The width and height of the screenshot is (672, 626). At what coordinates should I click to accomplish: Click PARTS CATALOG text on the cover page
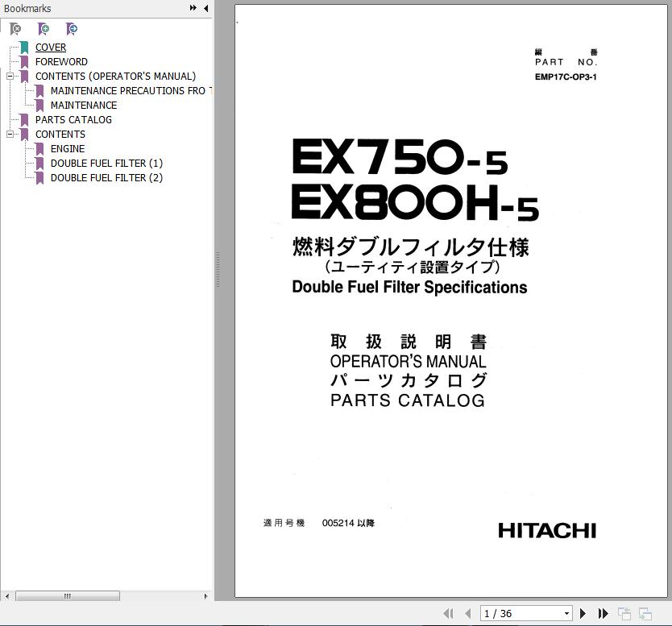(x=408, y=400)
